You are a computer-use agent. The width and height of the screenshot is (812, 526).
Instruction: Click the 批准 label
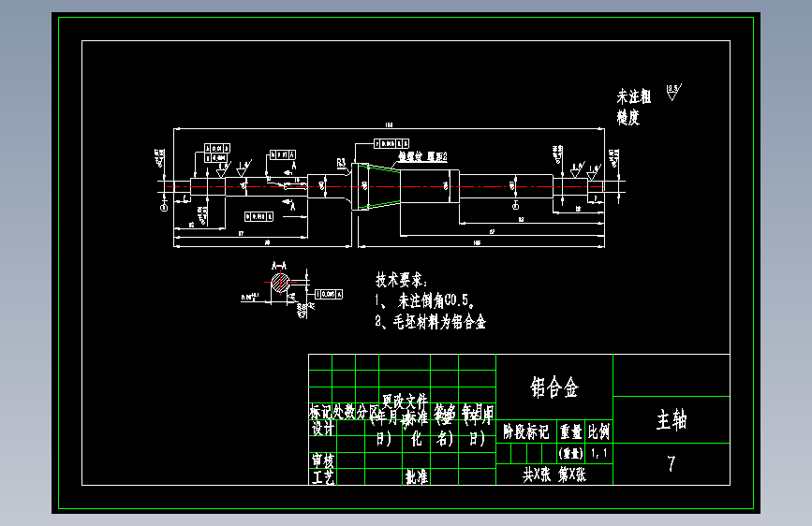(417, 476)
